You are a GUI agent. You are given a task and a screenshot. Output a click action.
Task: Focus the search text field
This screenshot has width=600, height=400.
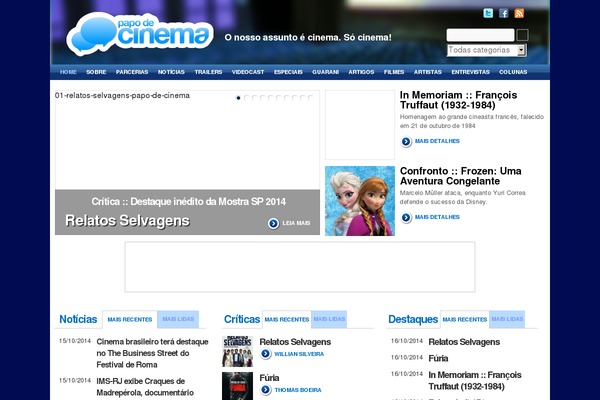tap(480, 35)
